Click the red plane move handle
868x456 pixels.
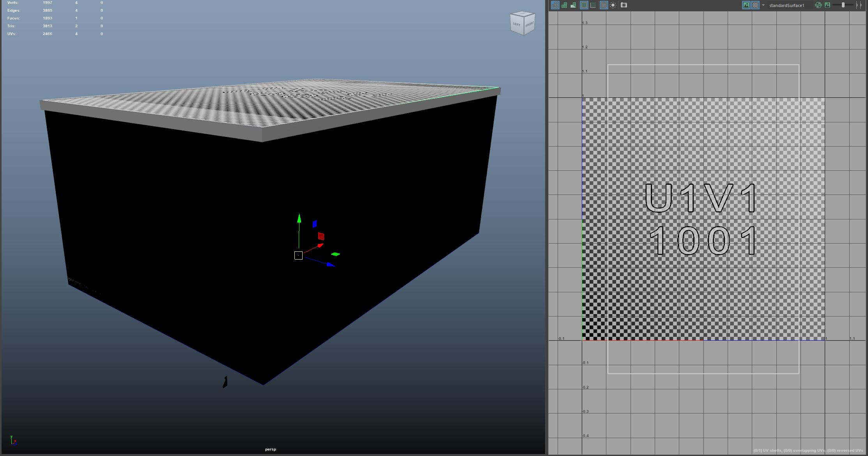(321, 236)
